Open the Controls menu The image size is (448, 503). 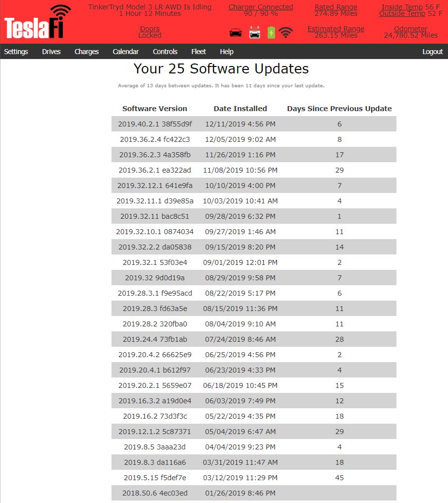165,52
